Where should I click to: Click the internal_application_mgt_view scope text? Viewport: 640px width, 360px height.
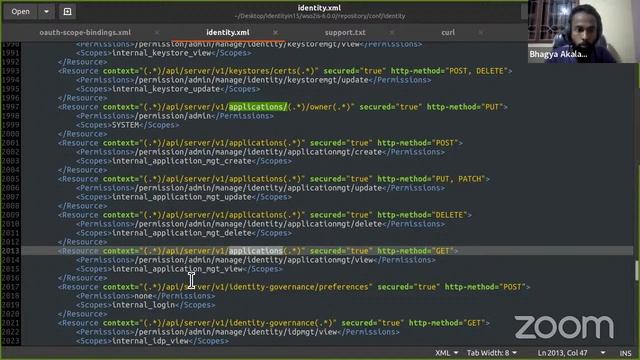(177, 269)
